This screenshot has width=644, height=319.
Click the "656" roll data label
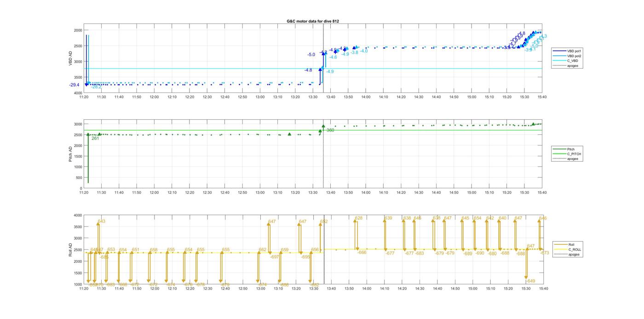coord(315,249)
